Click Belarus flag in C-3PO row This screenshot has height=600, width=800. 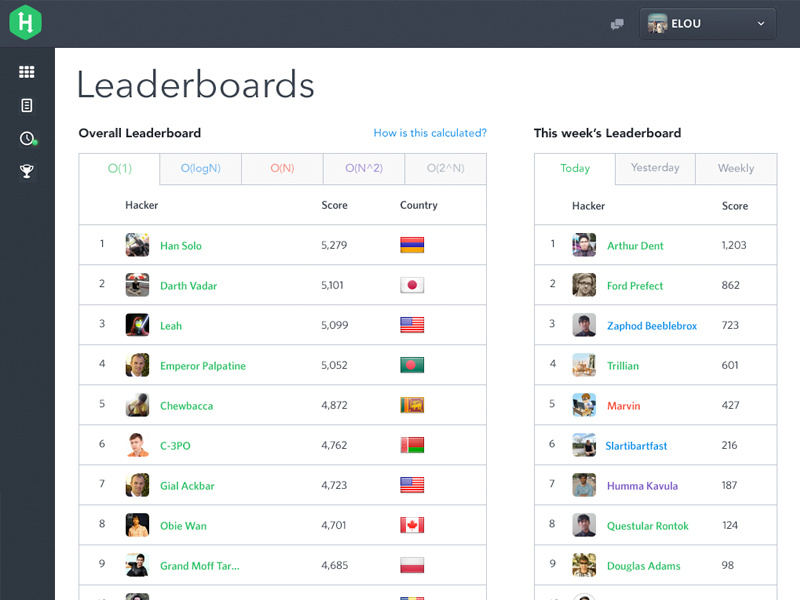pos(412,445)
